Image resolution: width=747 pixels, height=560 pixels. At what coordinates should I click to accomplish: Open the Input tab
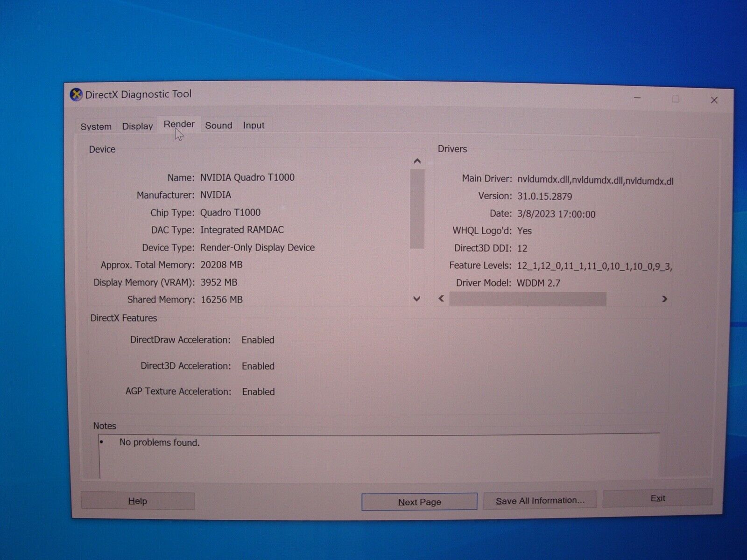(x=254, y=125)
